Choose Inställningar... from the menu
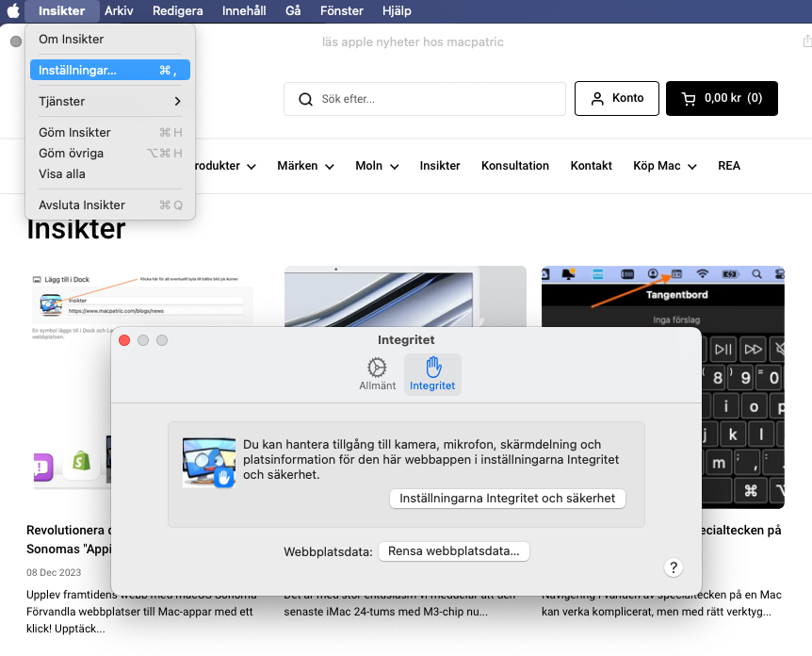 110,70
